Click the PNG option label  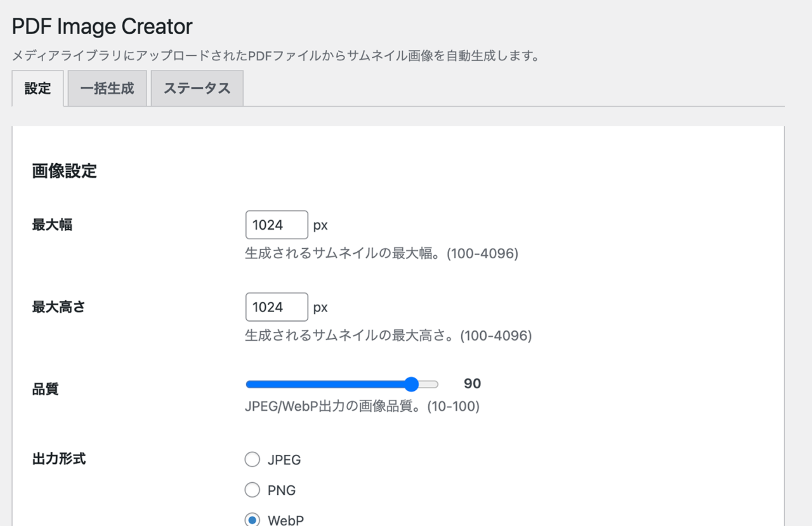click(x=283, y=490)
